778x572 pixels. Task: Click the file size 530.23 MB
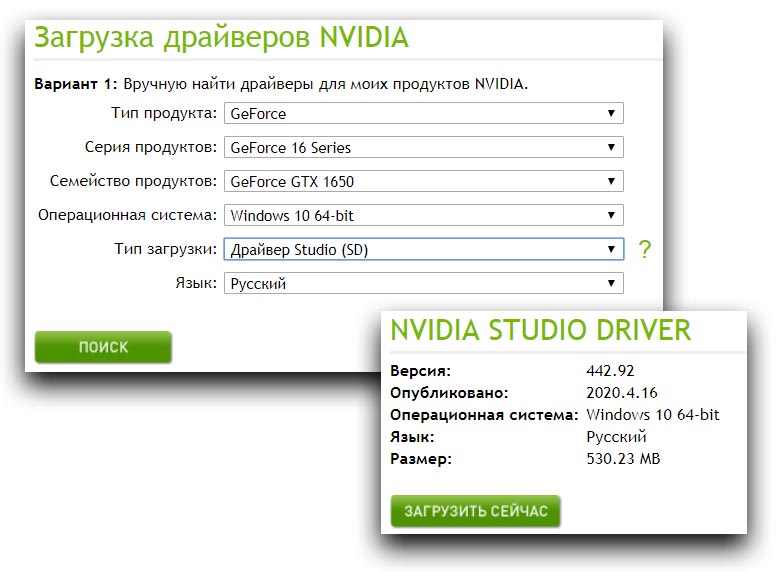click(x=623, y=458)
